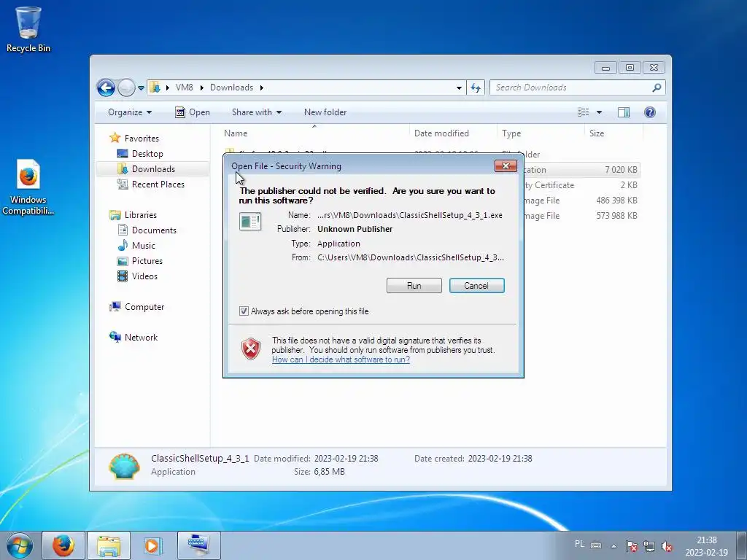Viewport: 747px width, 560px height.
Task: Select Libraries in navigation pane
Action: (133, 215)
